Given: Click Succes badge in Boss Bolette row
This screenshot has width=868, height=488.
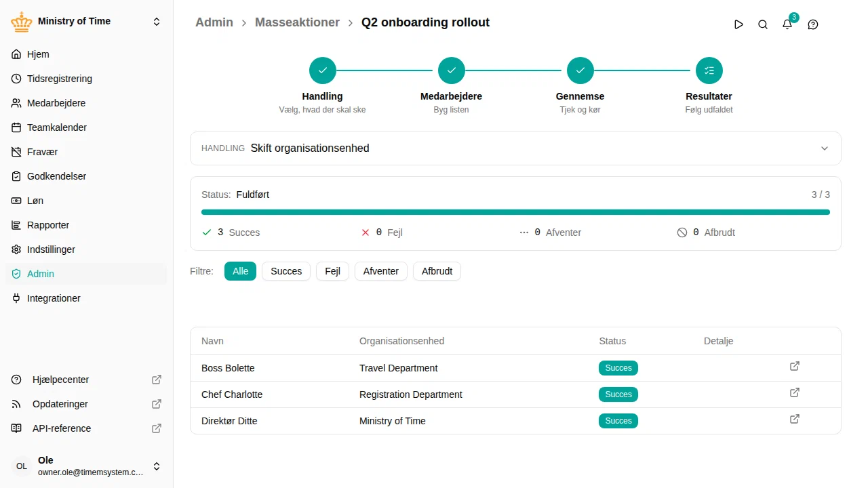Looking at the screenshot, I should 618,368.
